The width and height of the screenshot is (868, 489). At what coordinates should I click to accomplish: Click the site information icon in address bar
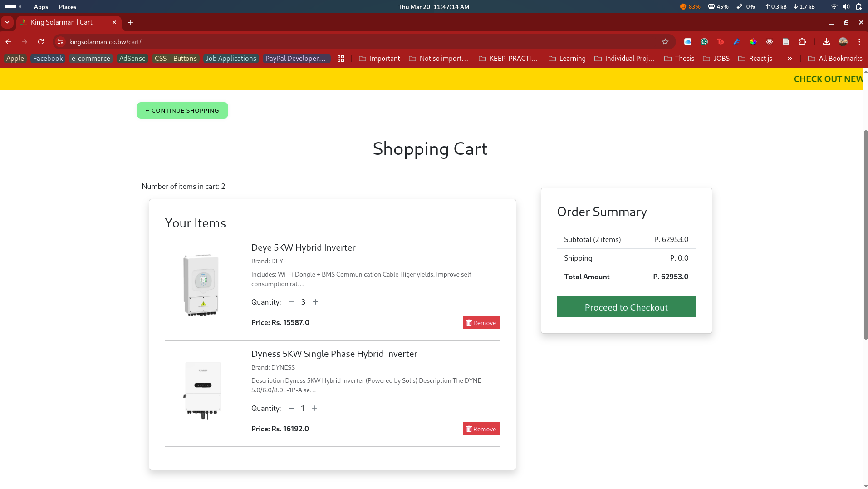[60, 42]
